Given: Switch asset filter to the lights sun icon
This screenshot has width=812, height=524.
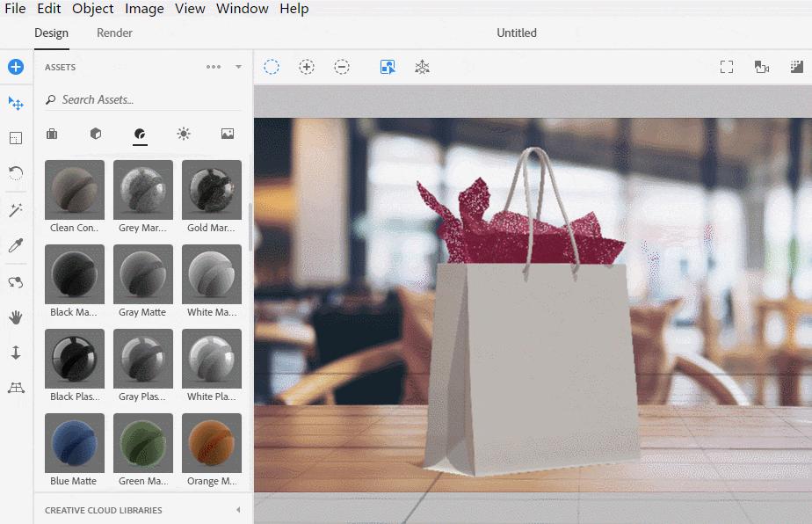Looking at the screenshot, I should (184, 134).
